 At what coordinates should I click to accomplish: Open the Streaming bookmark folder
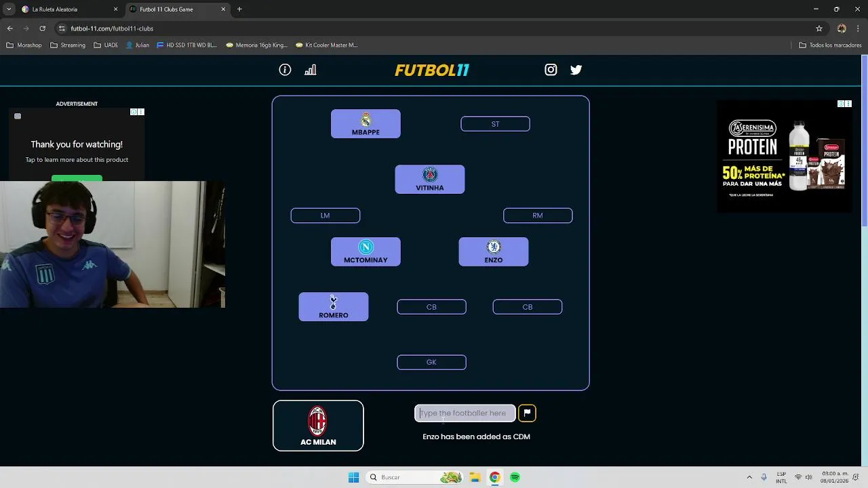(68, 45)
